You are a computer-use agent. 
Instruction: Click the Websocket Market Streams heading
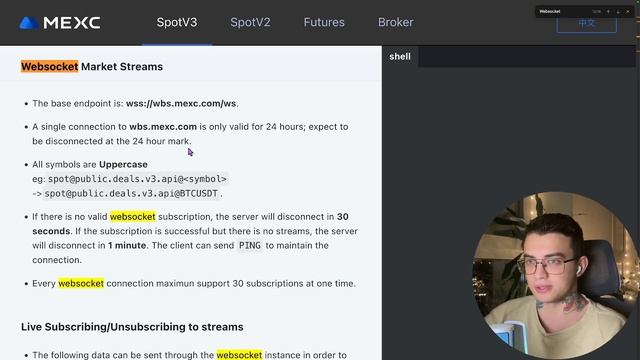[92, 67]
